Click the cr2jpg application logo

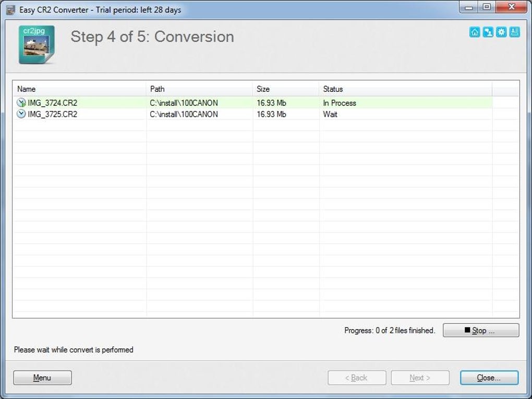(x=37, y=44)
